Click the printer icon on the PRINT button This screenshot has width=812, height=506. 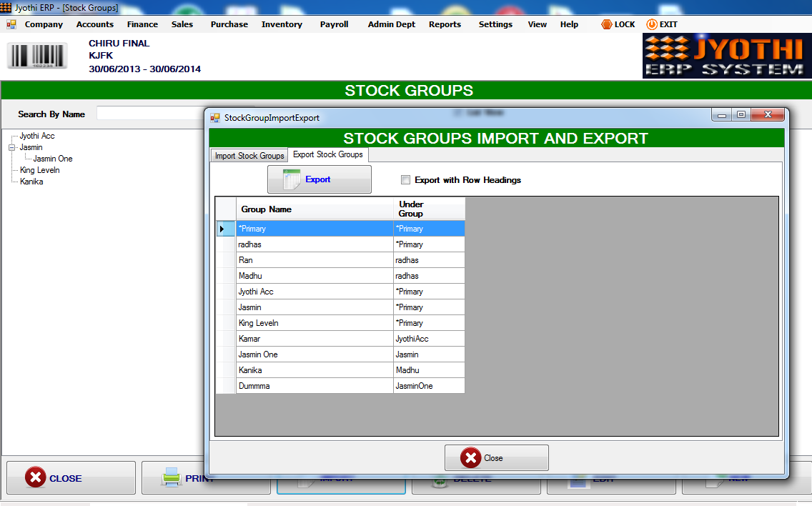(x=169, y=477)
